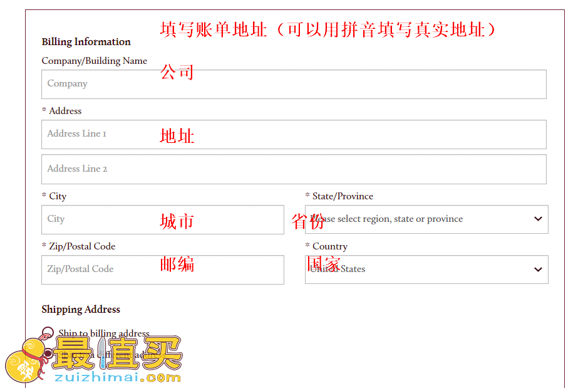Click the Shipping Address heading

click(x=81, y=309)
